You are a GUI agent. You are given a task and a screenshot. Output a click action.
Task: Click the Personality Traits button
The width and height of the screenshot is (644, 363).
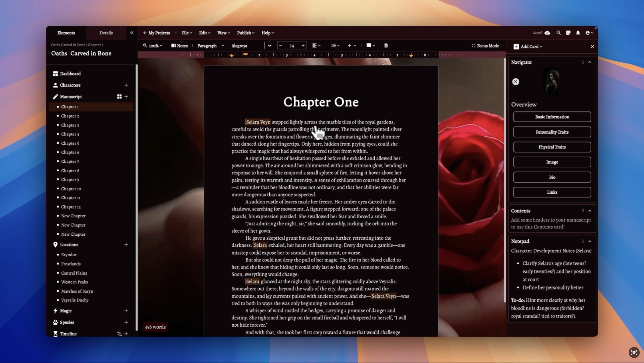pos(552,132)
